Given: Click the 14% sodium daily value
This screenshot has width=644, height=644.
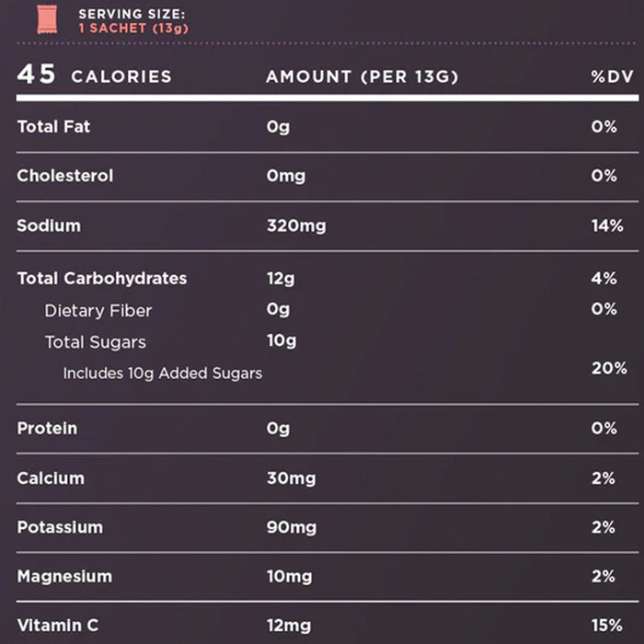Looking at the screenshot, I should pos(607,225).
